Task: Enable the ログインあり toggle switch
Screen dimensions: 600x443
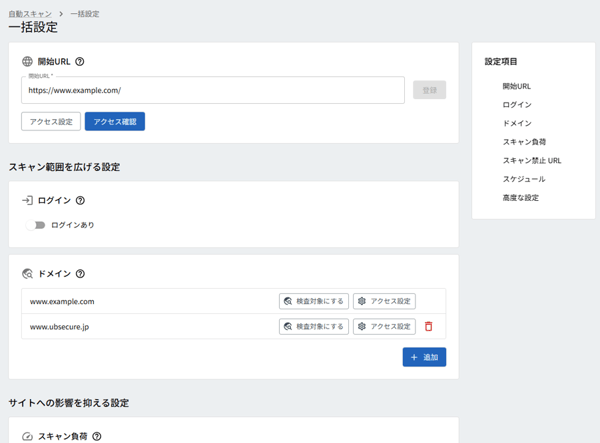Action: 36,225
